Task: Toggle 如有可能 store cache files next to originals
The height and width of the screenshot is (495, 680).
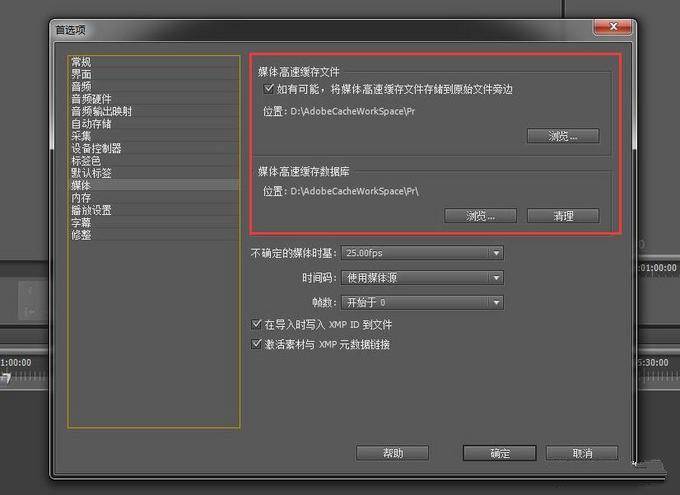Action: click(268, 89)
